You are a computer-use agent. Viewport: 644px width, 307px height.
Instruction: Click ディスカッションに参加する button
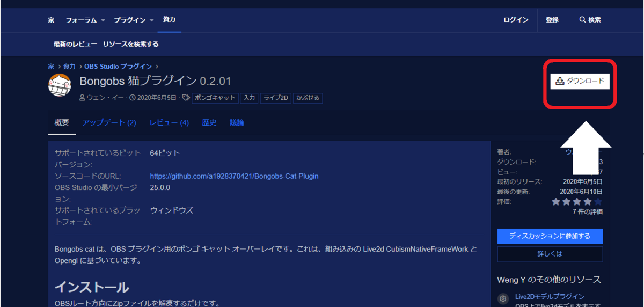[550, 236]
